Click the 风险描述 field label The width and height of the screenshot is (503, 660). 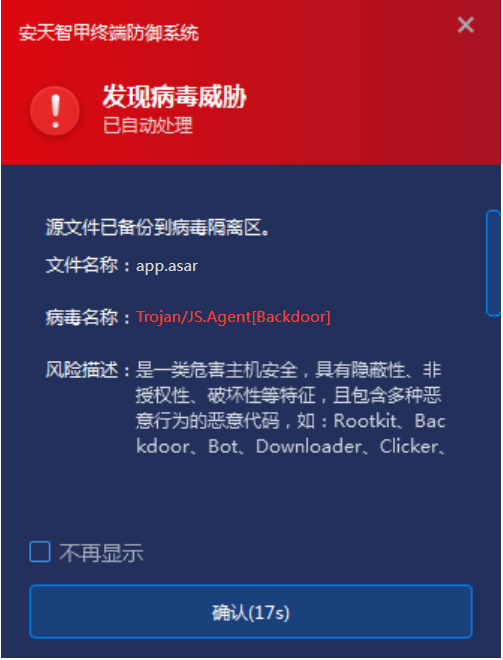coord(82,370)
